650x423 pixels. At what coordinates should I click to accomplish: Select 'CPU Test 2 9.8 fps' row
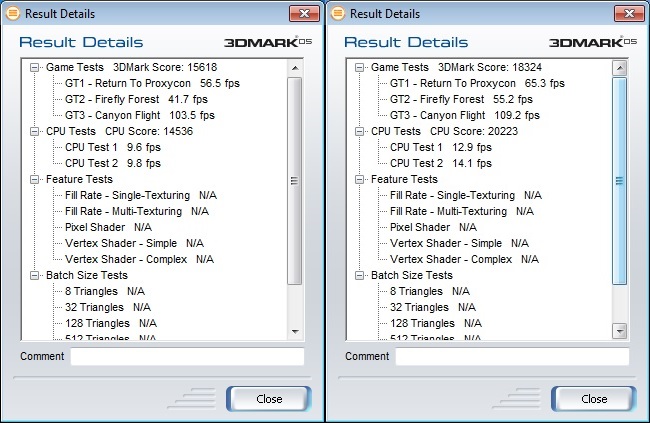coord(113,163)
